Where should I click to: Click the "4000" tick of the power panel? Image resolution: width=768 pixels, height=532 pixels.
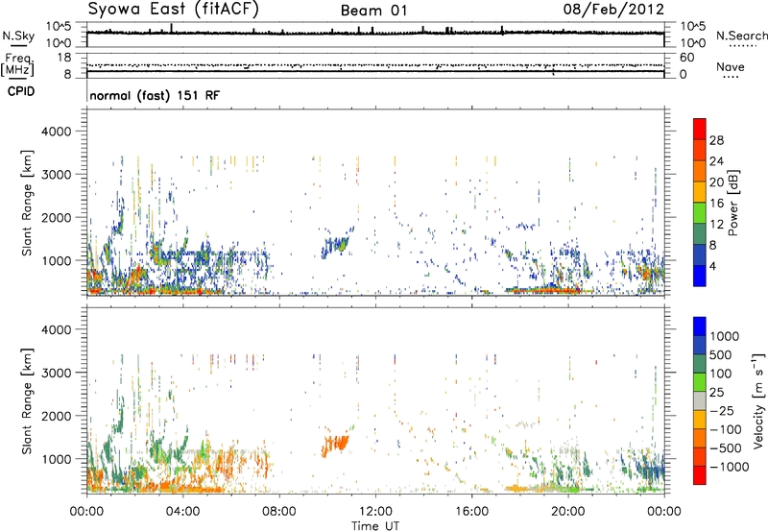pos(57,132)
